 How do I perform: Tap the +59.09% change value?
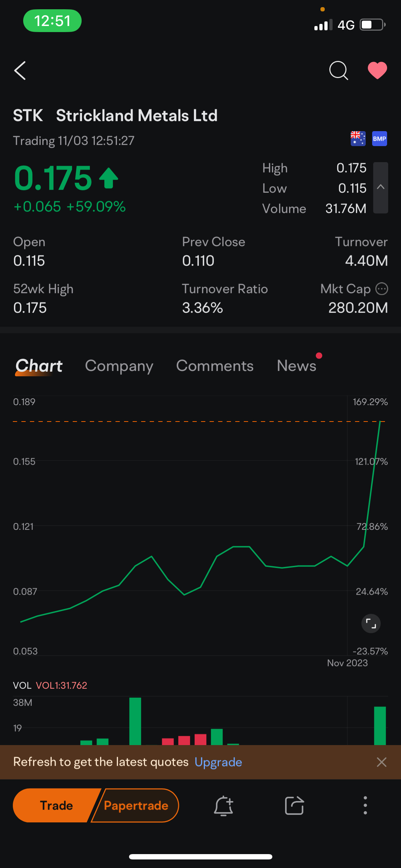[x=96, y=207]
